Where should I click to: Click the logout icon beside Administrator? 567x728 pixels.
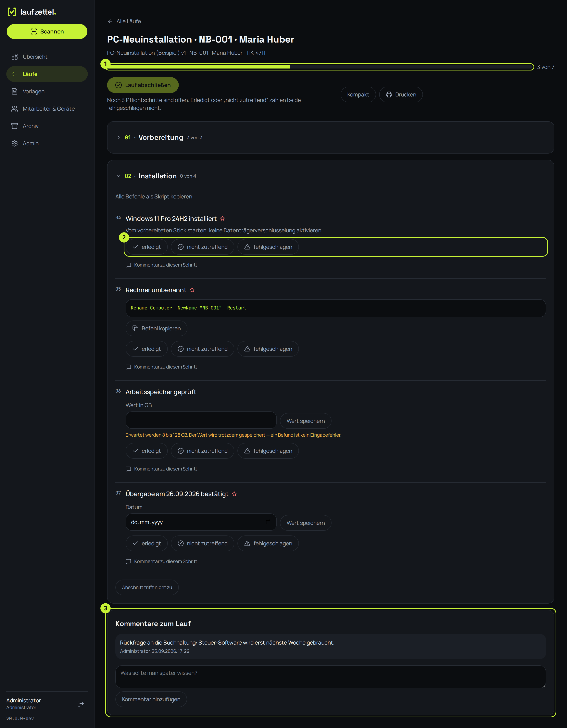80,704
